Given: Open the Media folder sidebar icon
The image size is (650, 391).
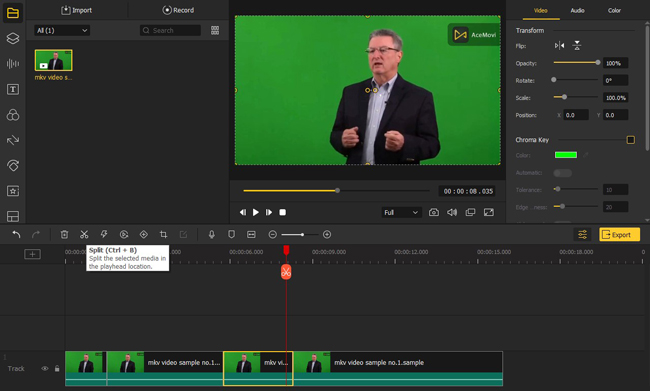Looking at the screenshot, I should coord(13,13).
